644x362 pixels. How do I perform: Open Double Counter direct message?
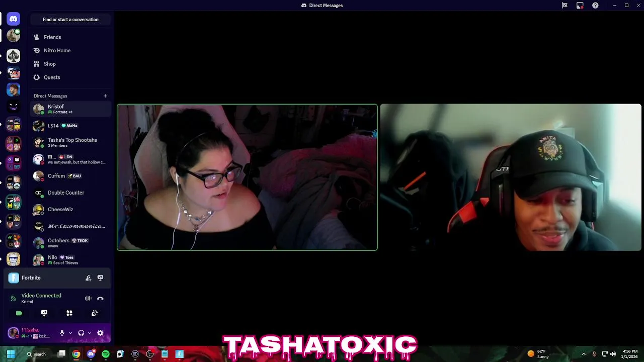click(70, 193)
